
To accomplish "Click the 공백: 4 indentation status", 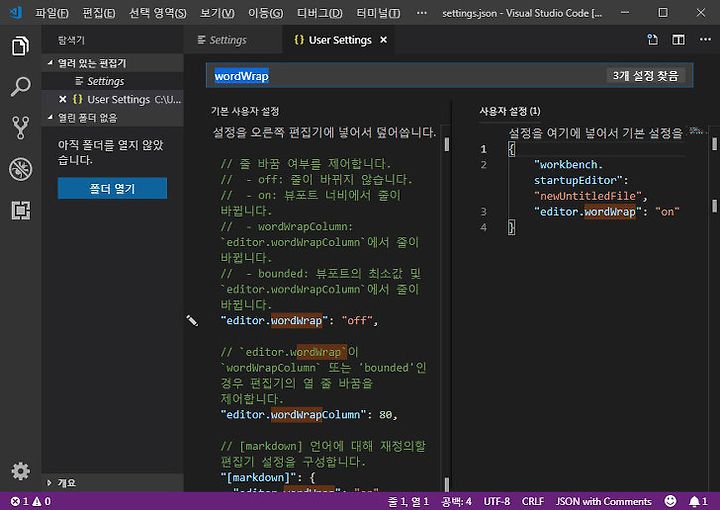I will (x=456, y=501).
